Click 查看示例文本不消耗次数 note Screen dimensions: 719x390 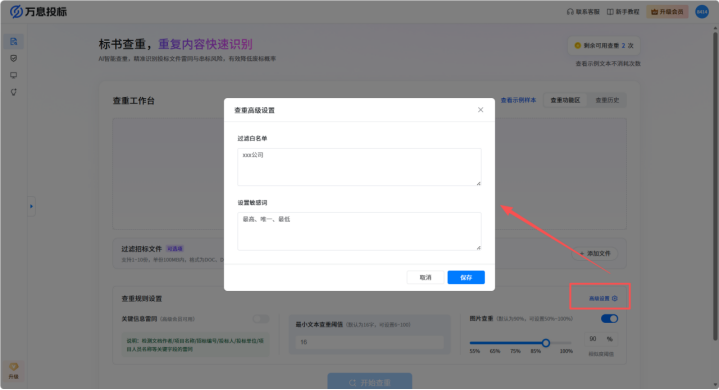pos(608,64)
